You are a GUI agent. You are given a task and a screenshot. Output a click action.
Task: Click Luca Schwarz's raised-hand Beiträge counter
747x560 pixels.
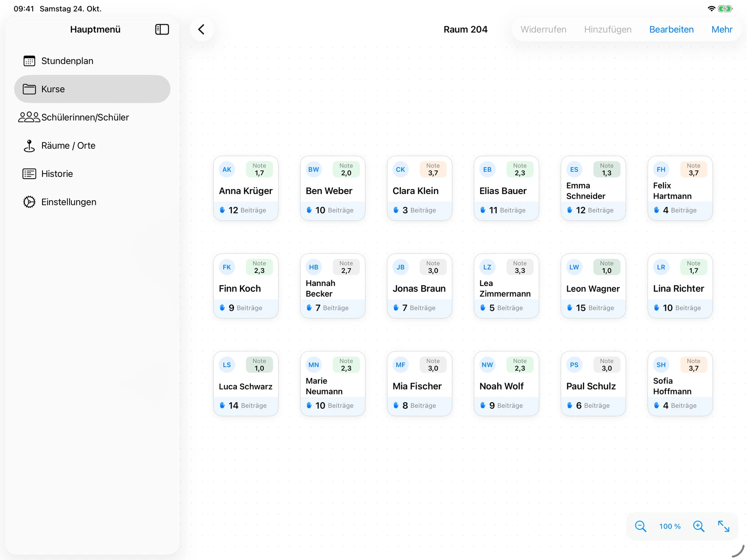point(243,406)
